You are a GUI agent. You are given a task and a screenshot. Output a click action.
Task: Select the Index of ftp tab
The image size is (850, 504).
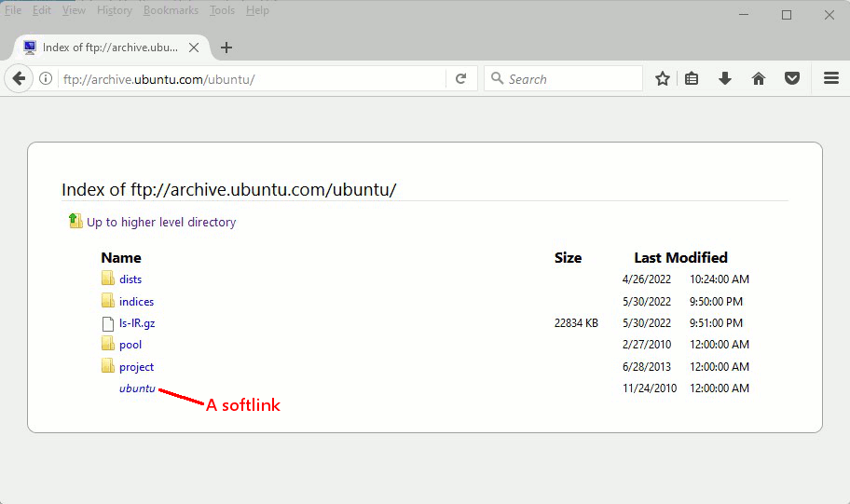tap(111, 48)
